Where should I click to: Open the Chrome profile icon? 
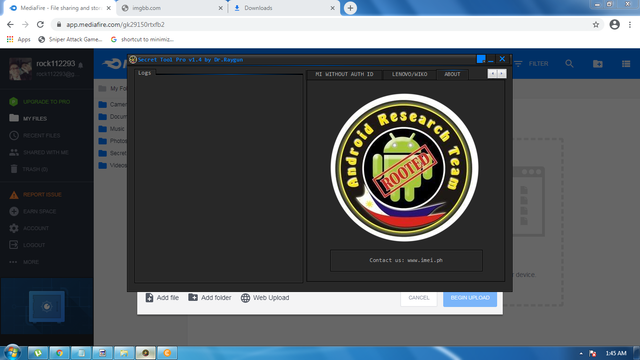point(615,24)
